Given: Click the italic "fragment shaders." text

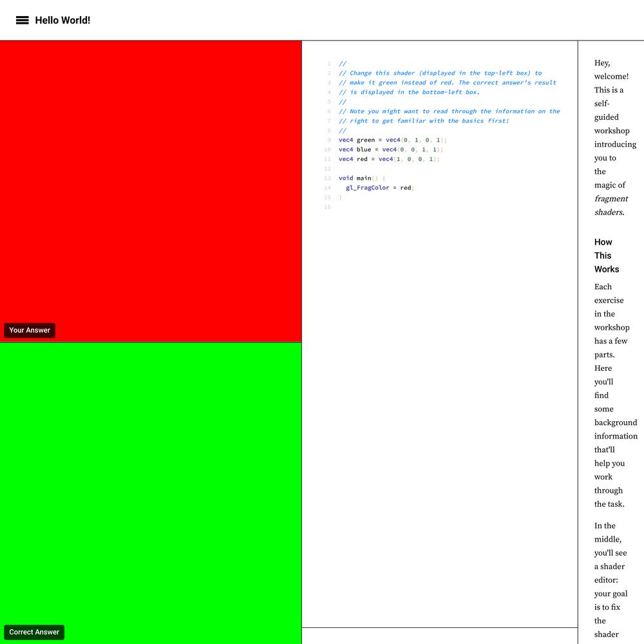Looking at the screenshot, I should (611, 205).
